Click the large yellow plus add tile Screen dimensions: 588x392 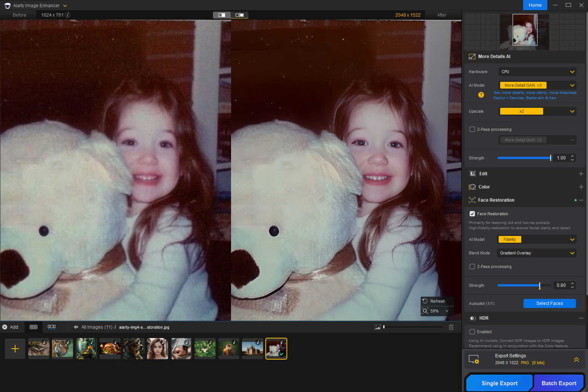(x=15, y=349)
